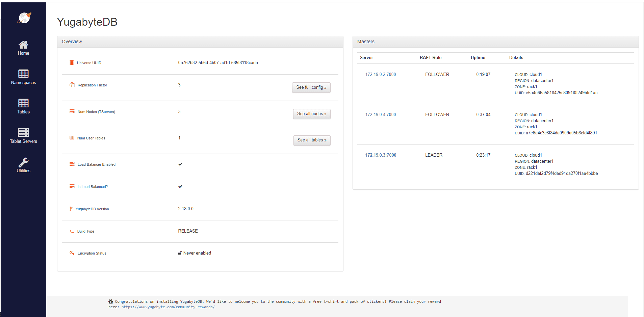This screenshot has height=317, width=644.
Task: Click the Load Balancer Enabled icon
Action: pos(72,164)
